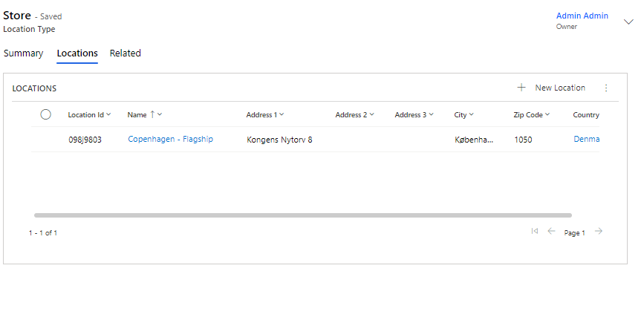644x323 pixels.
Task: Open Address 1 column dropdown
Action: 282,114
